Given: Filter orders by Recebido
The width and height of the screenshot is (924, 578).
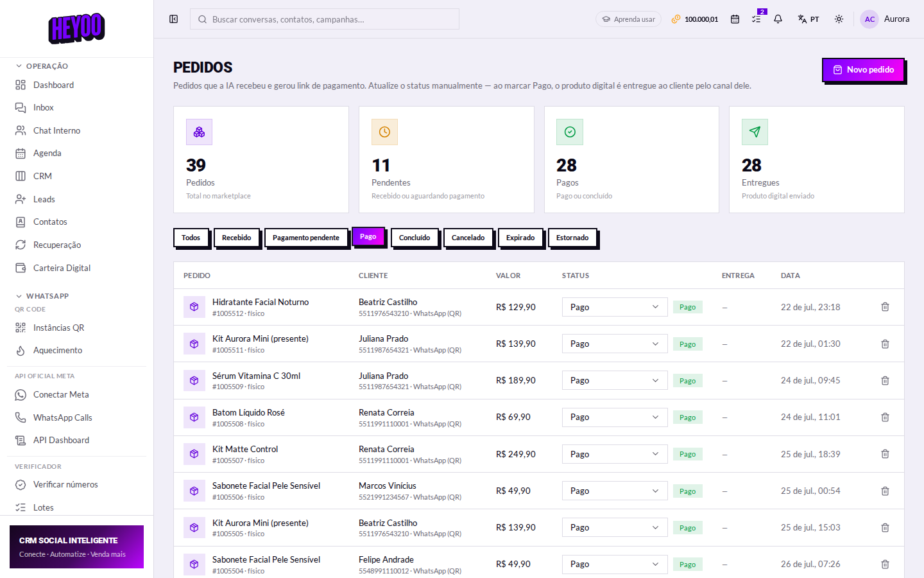Looking at the screenshot, I should [x=236, y=238].
